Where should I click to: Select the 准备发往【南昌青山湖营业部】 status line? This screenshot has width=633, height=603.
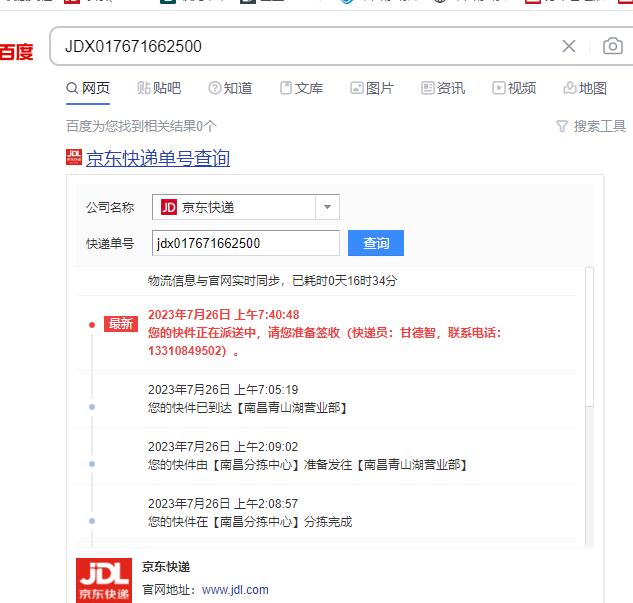[x=307, y=465]
